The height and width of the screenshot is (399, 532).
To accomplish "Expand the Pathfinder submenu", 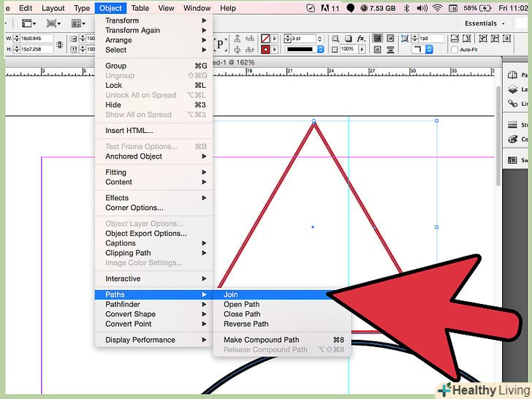I will coord(153,304).
